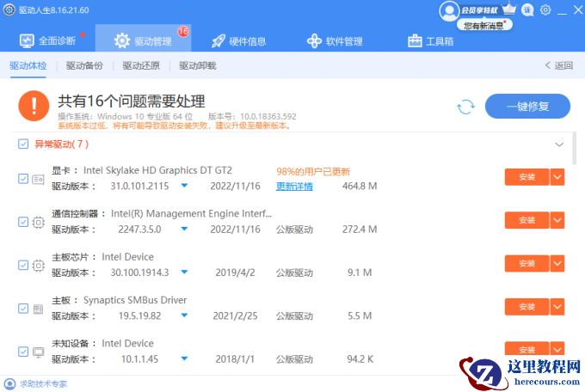Click the 驱动人生 app logo icon
Viewport: 585px width, 392px height.
tap(9, 9)
